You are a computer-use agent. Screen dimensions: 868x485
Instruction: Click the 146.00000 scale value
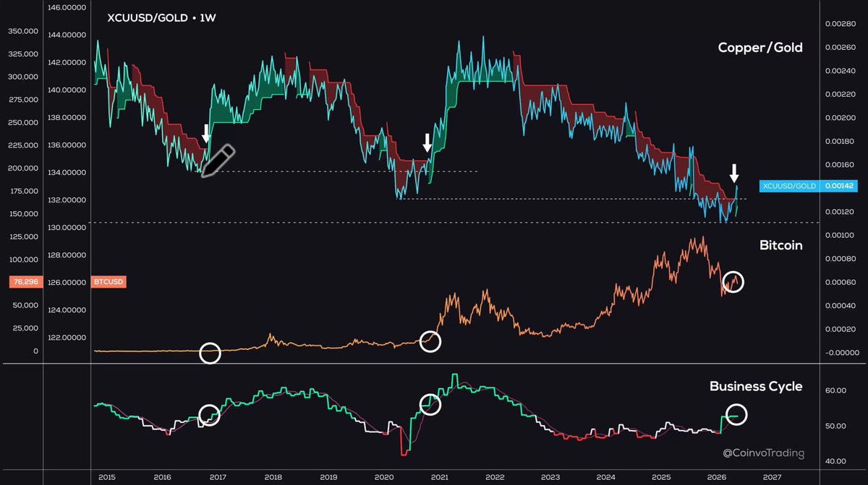pyautogui.click(x=69, y=8)
